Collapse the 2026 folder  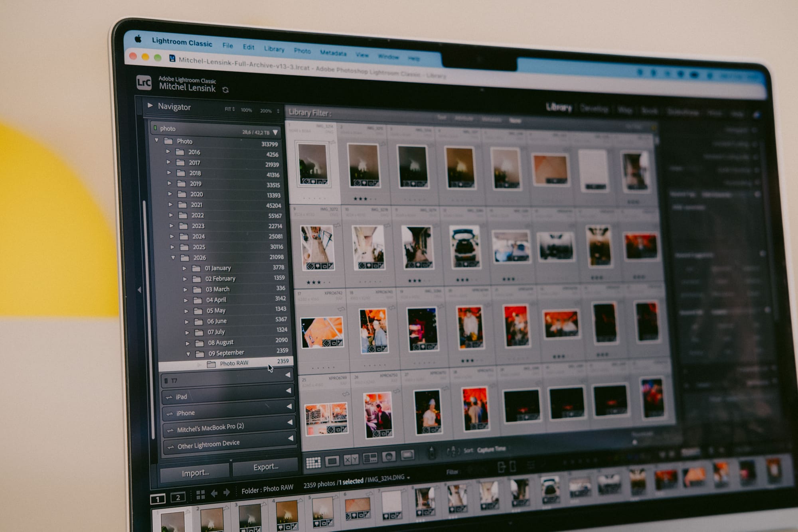pyautogui.click(x=173, y=258)
